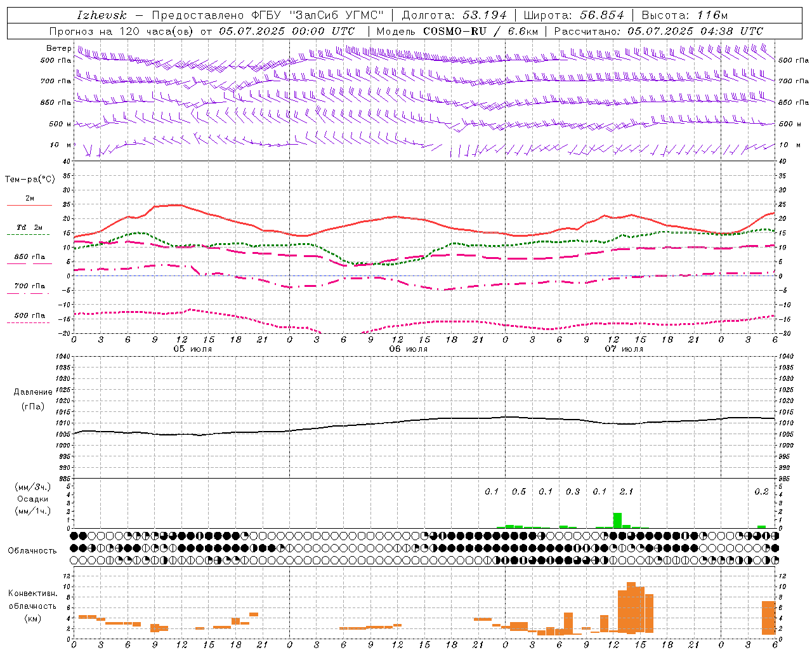The image size is (812, 650).
Task: Click the "Облачность" cloud cover label
Action: point(32,551)
